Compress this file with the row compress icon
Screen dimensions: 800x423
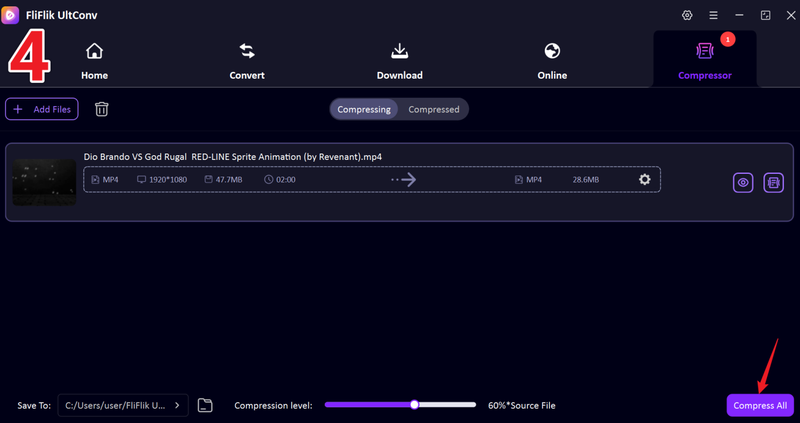tap(773, 183)
